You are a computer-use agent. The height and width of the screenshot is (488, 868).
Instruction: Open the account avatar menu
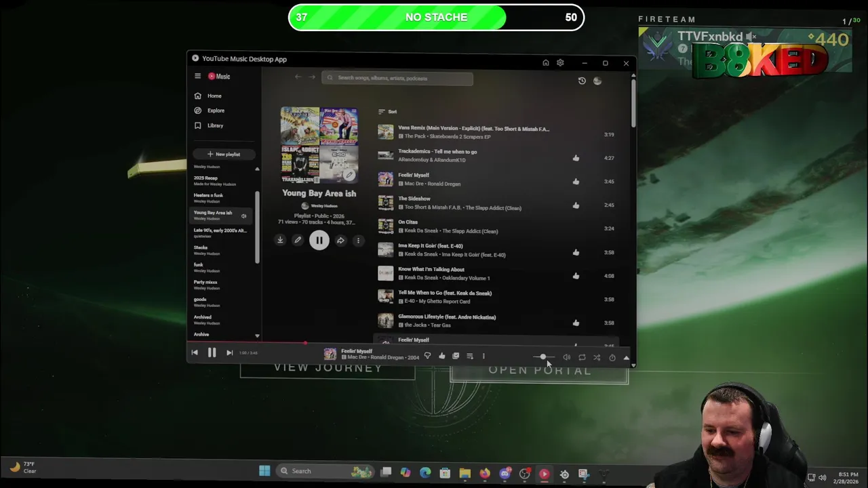597,81
